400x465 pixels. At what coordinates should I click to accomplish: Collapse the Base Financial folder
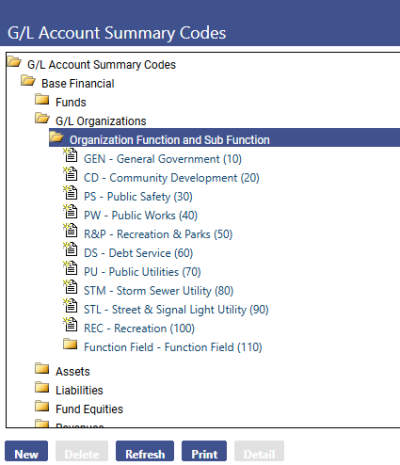pos(28,81)
